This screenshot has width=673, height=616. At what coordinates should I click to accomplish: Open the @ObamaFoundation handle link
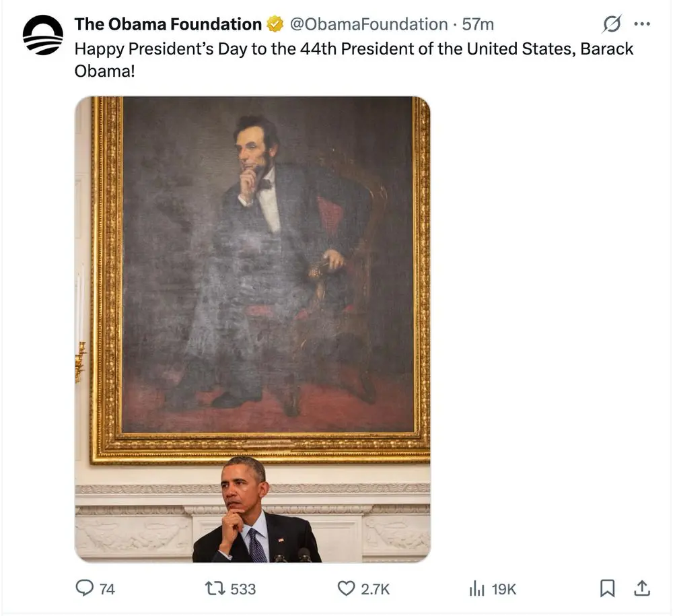pyautogui.click(x=368, y=24)
